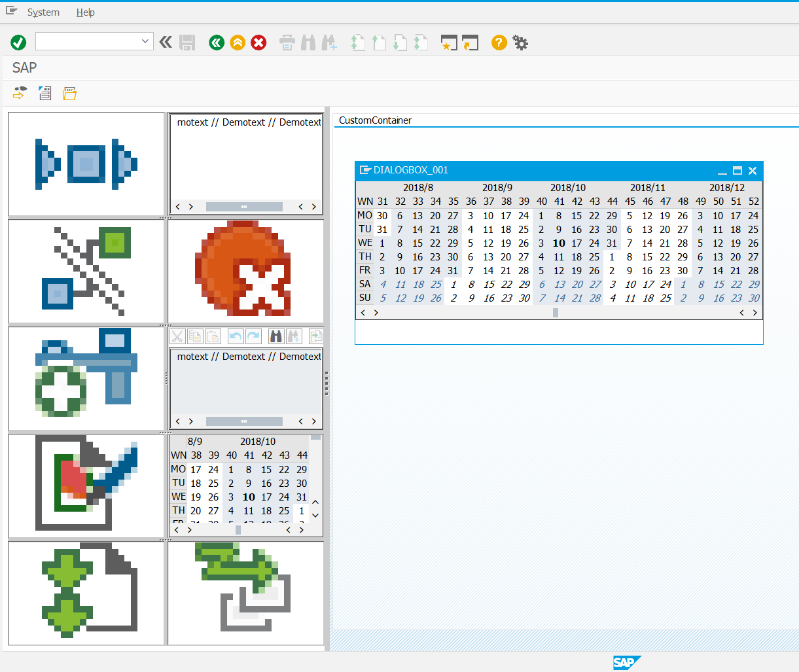This screenshot has width=799, height=672.
Task: Click the red Cancel icon
Action: pos(259,43)
